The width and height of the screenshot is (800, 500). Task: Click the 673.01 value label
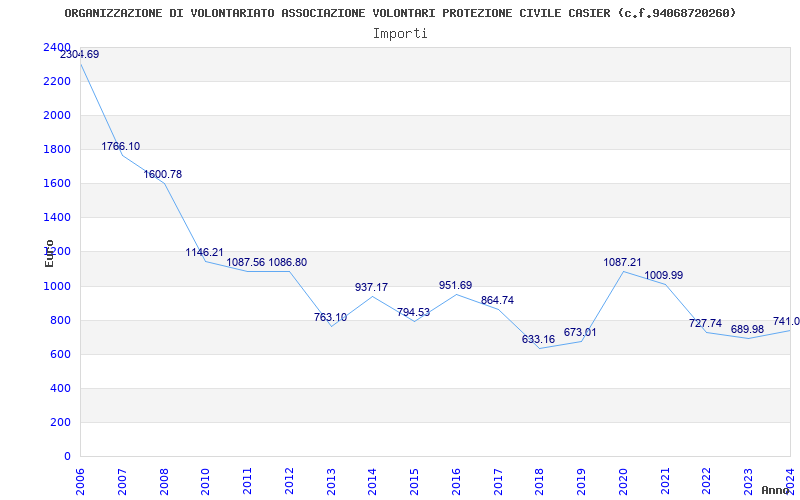pos(580,333)
